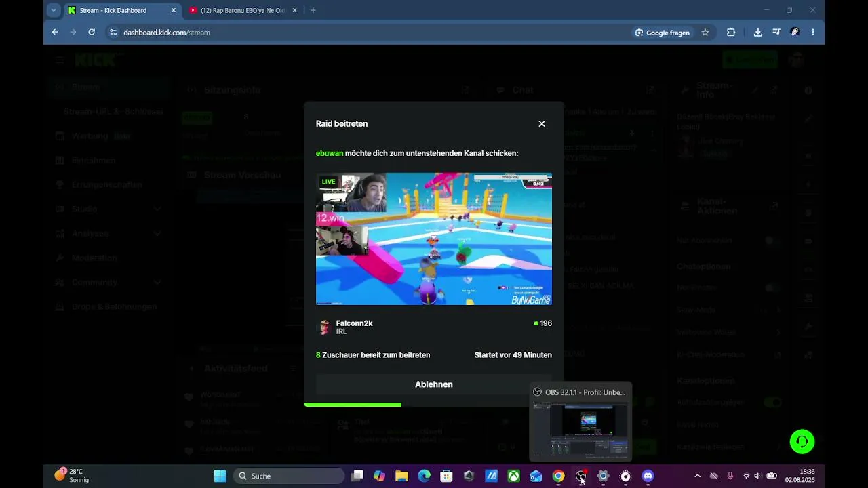The height and width of the screenshot is (488, 868).
Task: Expand the Studio sidebar section
Action: (108, 209)
